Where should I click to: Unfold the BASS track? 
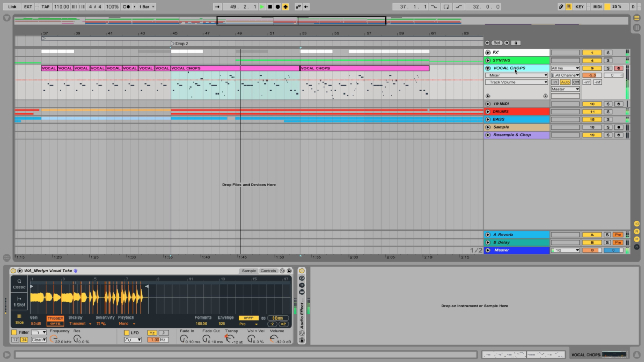[488, 119]
